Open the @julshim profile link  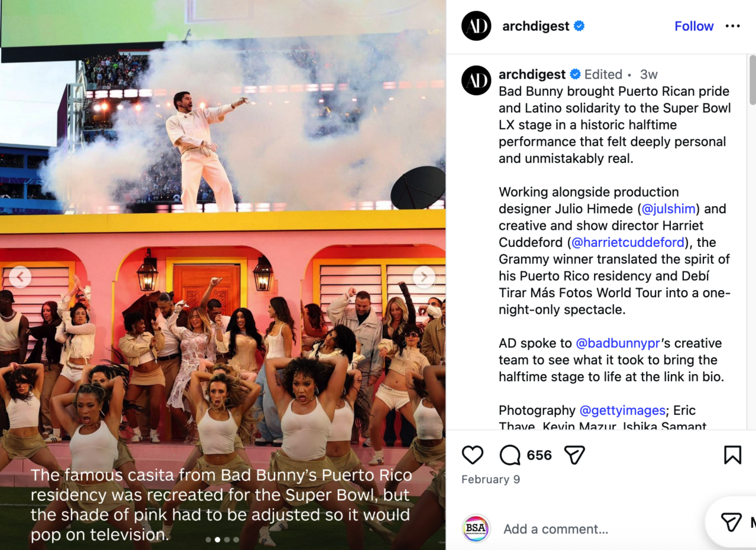point(669,209)
